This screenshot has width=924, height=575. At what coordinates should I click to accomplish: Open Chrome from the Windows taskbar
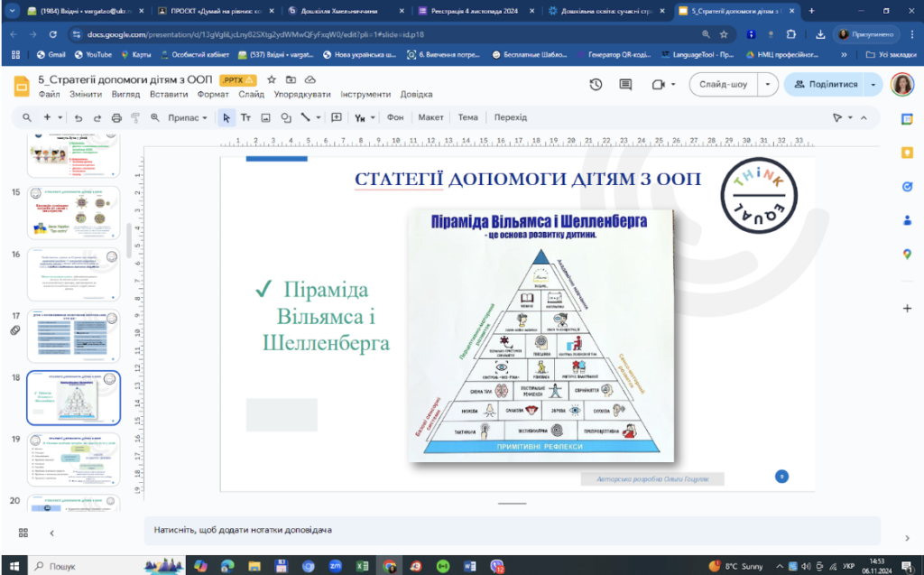pos(389,566)
